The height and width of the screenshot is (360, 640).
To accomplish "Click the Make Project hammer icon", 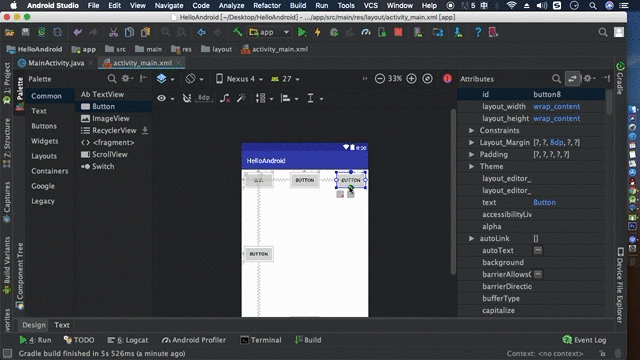I will coord(238,32).
